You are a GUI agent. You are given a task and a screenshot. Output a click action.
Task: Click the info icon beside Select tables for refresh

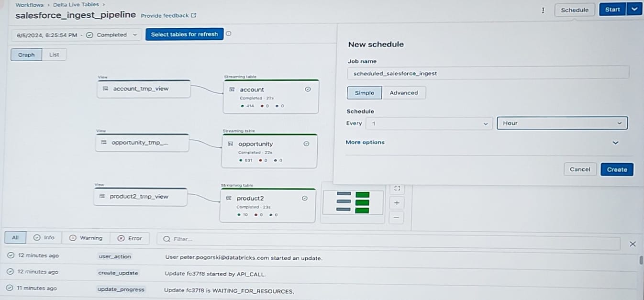(x=228, y=34)
